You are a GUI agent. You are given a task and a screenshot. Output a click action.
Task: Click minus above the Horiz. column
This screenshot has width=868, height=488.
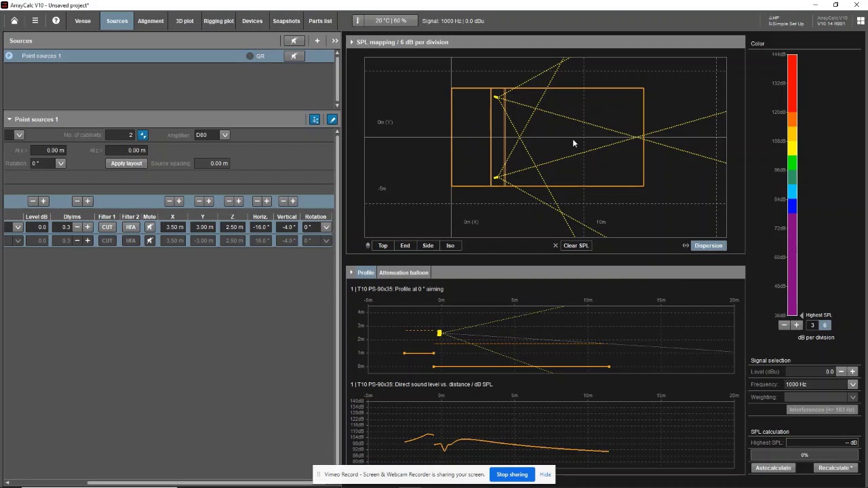256,201
